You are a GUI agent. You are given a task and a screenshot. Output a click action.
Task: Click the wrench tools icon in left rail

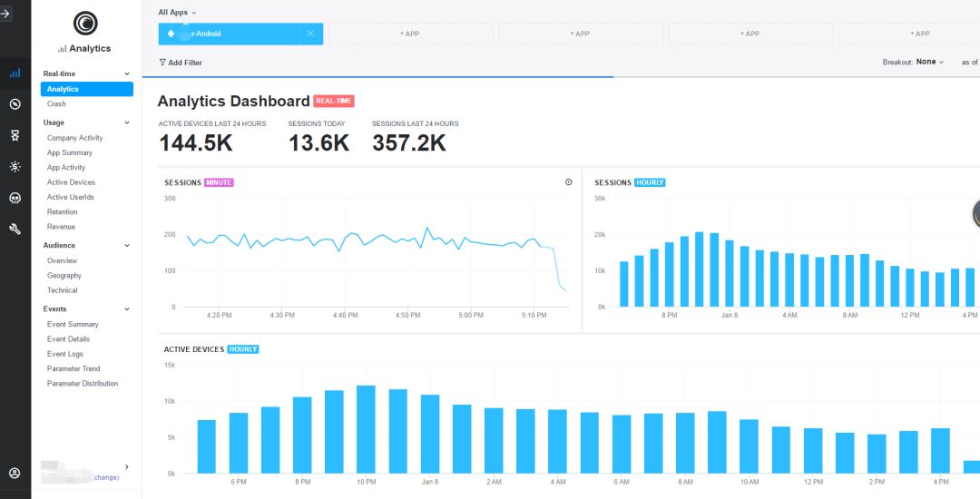coord(15,229)
